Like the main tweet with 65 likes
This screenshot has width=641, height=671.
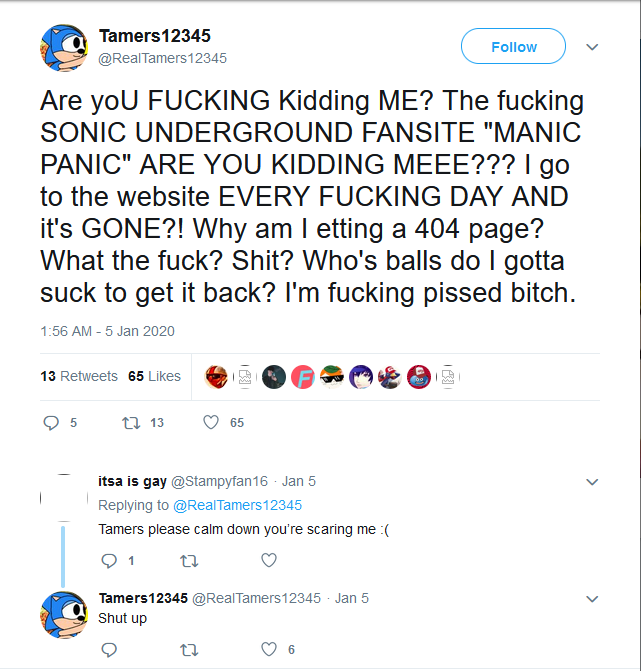(211, 423)
